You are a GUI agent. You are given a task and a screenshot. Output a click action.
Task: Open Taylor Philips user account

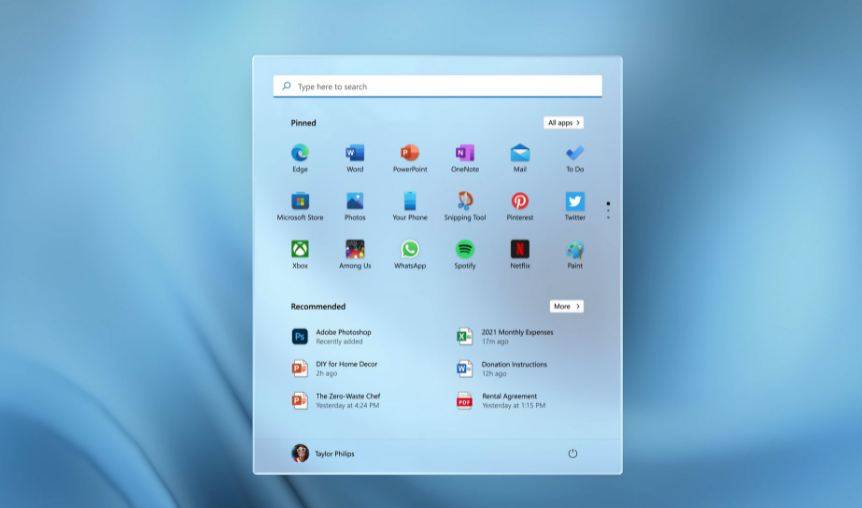[x=323, y=454]
